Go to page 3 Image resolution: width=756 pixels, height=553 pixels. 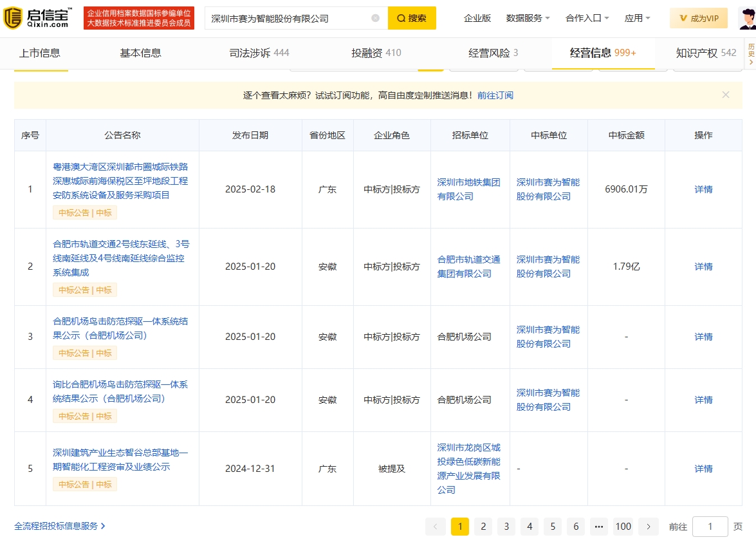pyautogui.click(x=506, y=527)
